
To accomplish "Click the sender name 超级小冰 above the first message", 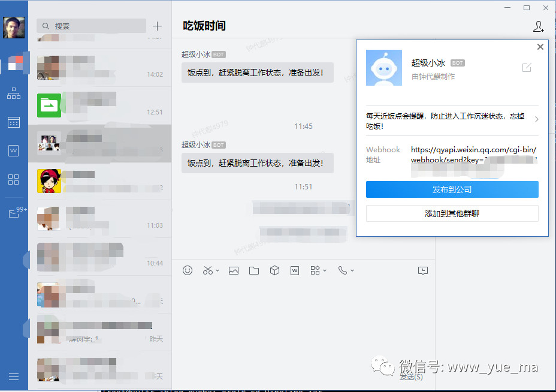I will click(x=196, y=55).
